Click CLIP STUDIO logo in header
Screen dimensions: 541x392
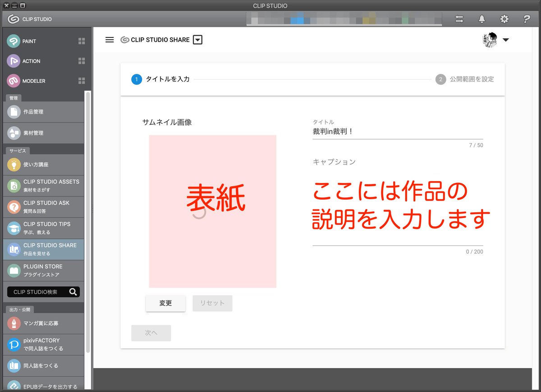[30, 19]
